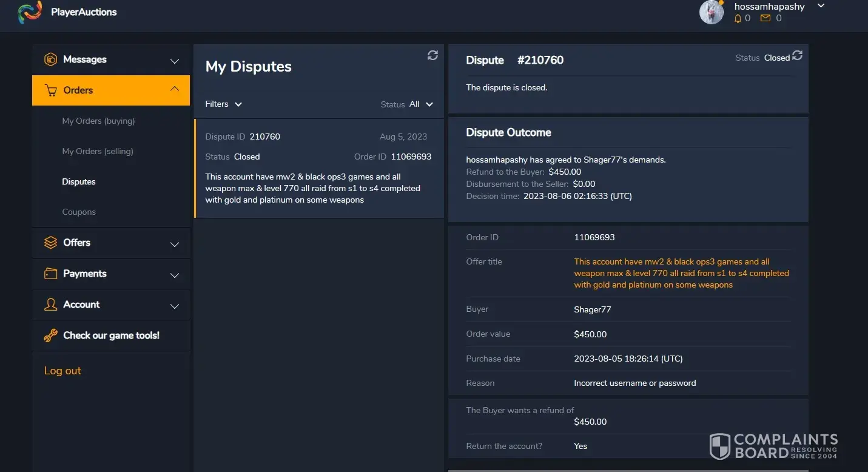Screen dimensions: 868x472
Task: Open My Orders (buying)
Action: pos(98,121)
